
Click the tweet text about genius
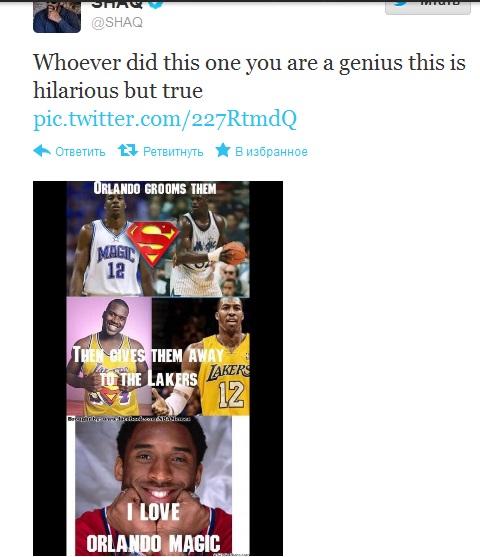249,77
